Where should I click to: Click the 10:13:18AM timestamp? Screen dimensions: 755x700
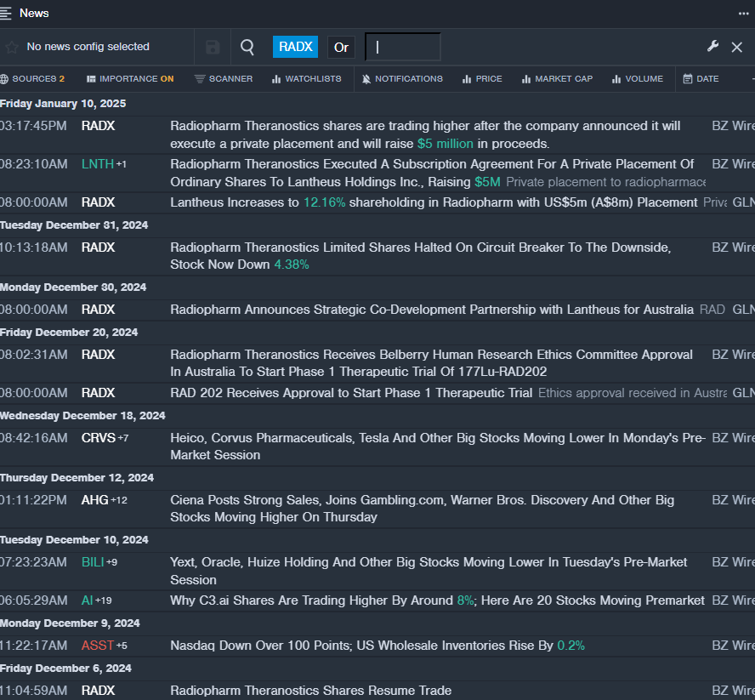(34, 248)
